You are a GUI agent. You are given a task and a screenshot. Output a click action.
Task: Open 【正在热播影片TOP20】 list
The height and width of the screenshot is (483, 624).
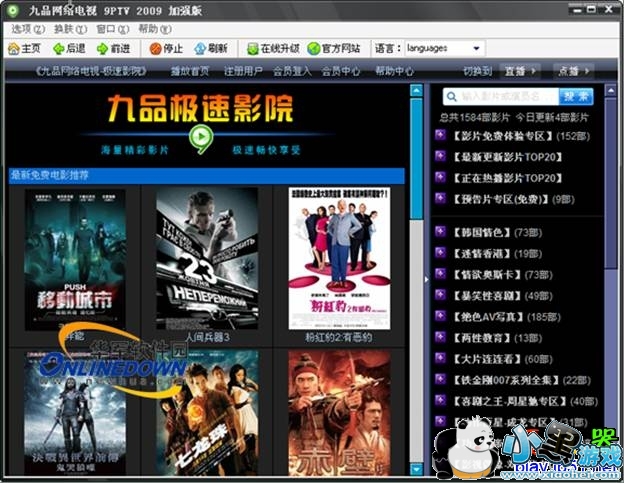[x=507, y=178]
